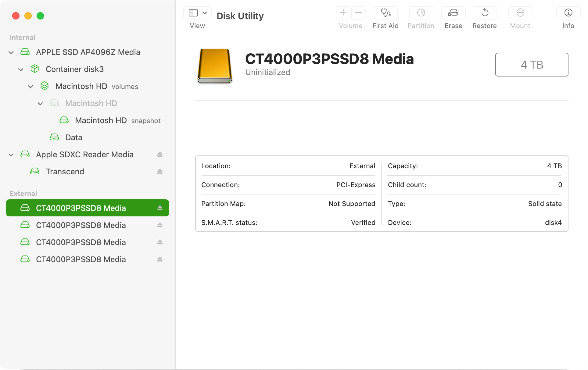Screen dimensions: 588x370
Task: Click the CT4000P3PSSD8 Media heading
Action: click(329, 59)
